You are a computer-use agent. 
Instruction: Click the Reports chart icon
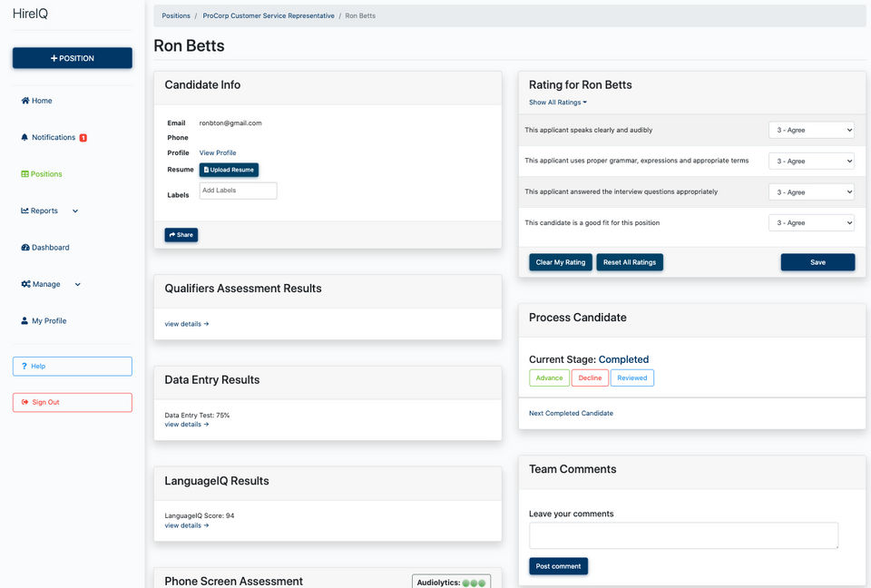coord(24,211)
